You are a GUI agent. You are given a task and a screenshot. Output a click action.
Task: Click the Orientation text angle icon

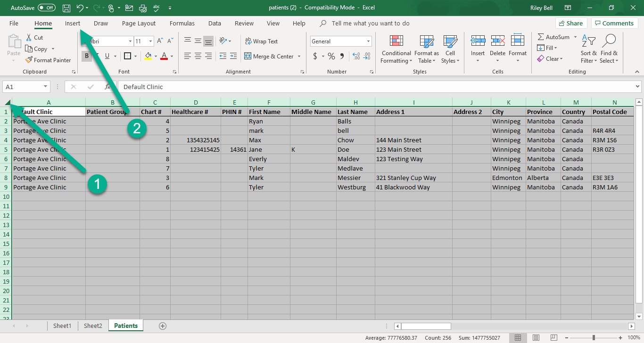(223, 41)
